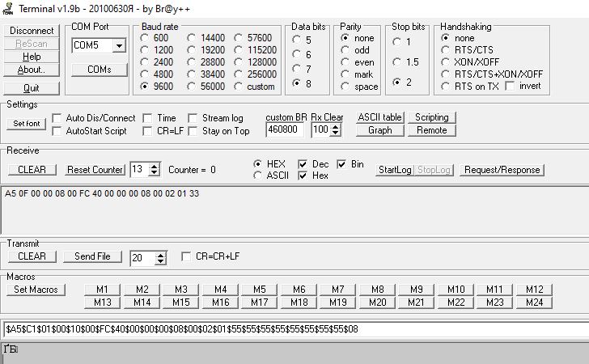This screenshot has width=589, height=364.
Task: Open Set Macros dialog
Action: click(36, 290)
